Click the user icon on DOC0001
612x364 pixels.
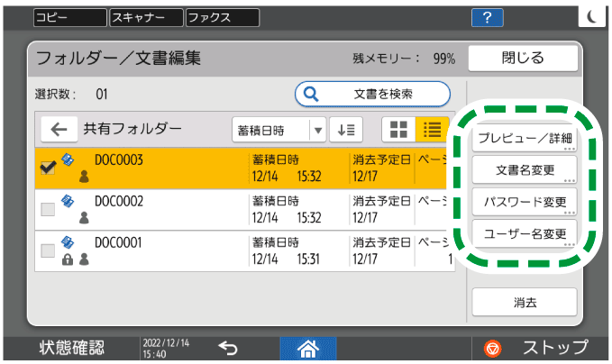(x=84, y=259)
